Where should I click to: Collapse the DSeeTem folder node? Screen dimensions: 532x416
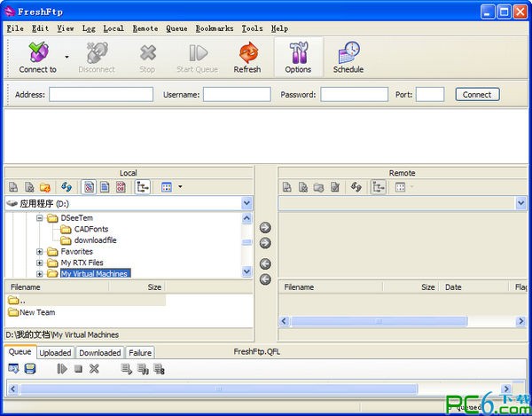[x=40, y=217]
